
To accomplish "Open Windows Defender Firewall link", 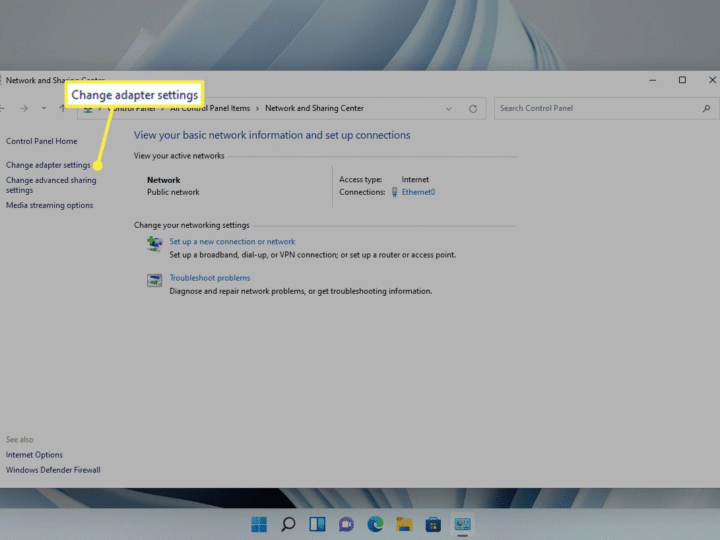I will 53,470.
